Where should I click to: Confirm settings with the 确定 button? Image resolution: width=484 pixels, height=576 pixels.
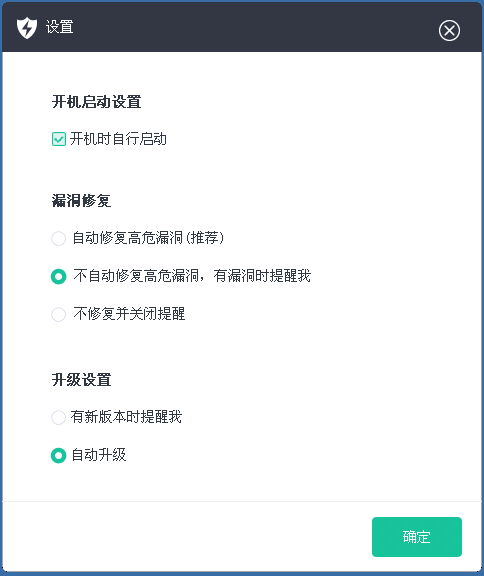coord(417,537)
